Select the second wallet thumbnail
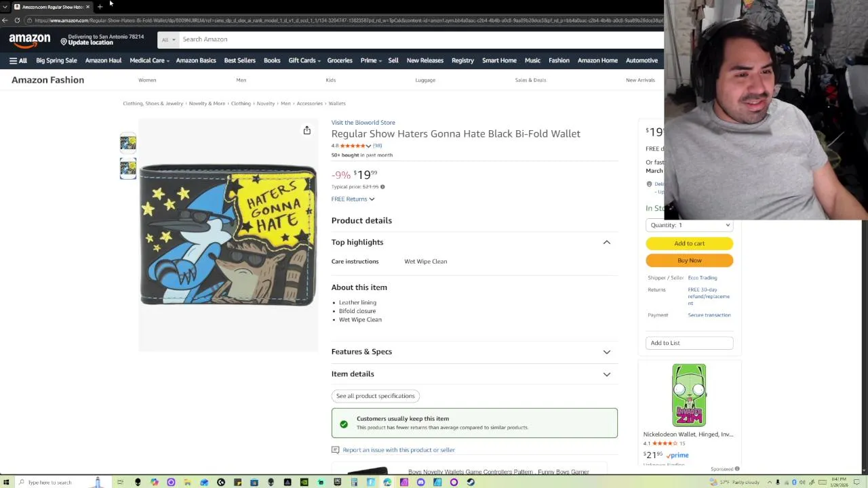Screen dimensions: 868x488 pyautogui.click(x=127, y=168)
